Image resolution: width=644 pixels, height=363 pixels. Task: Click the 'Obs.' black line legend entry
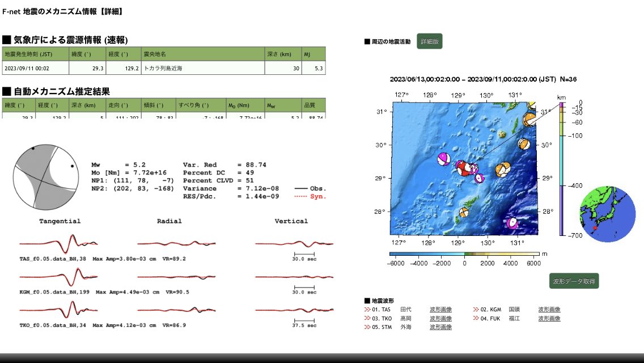tap(311, 189)
